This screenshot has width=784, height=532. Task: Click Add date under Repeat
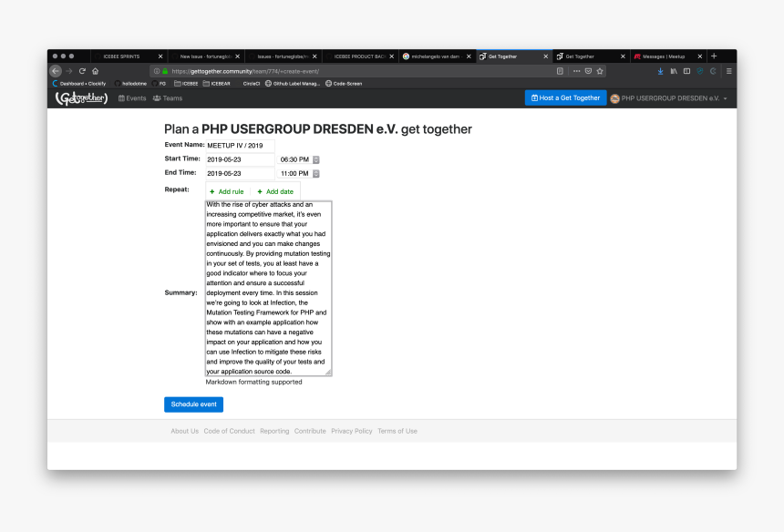pyautogui.click(x=275, y=191)
